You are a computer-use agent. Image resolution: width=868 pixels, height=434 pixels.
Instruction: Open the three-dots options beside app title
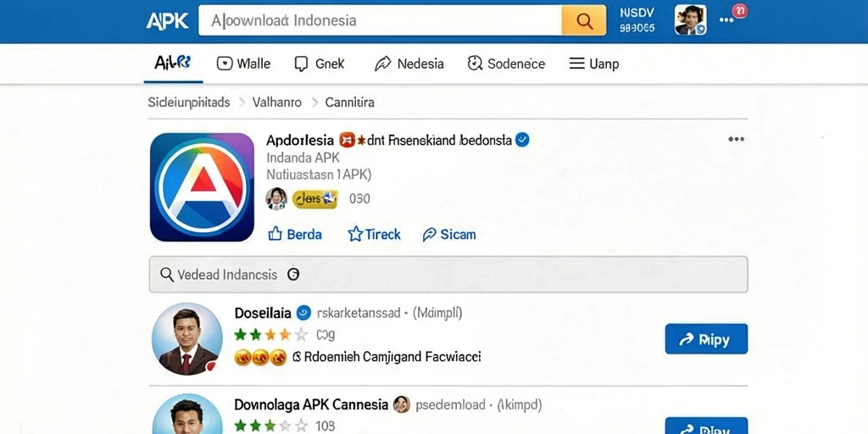coord(736,139)
